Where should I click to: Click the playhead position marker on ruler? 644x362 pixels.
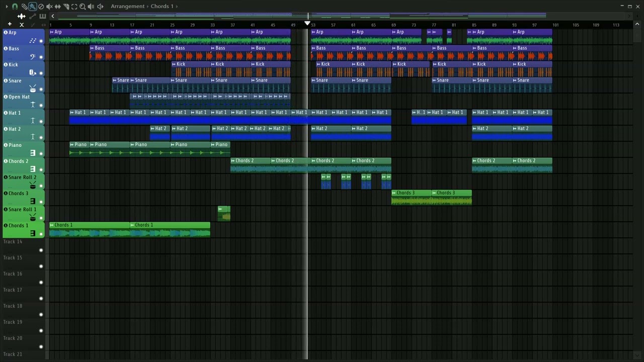[307, 24]
